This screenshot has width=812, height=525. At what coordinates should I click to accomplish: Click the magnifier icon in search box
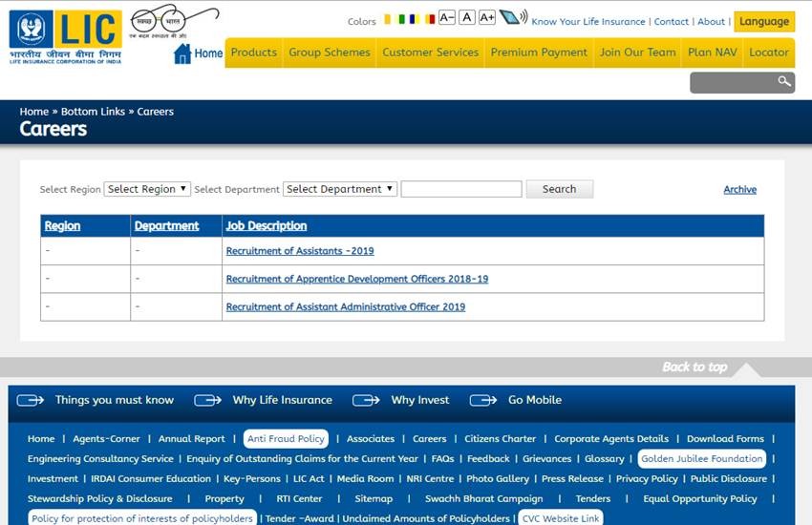click(784, 82)
